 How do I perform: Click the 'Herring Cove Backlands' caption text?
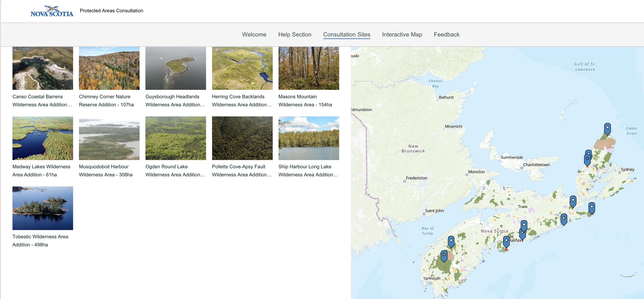tap(238, 97)
